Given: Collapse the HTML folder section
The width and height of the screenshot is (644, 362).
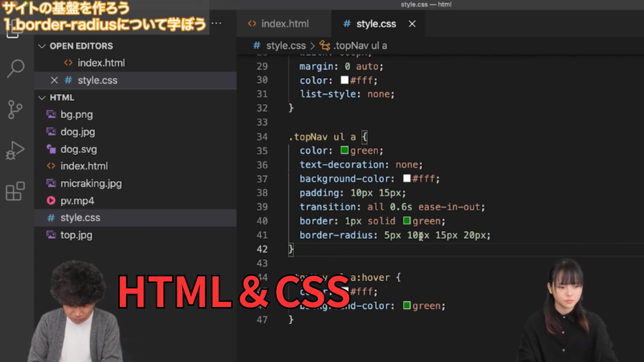Looking at the screenshot, I should [x=42, y=98].
